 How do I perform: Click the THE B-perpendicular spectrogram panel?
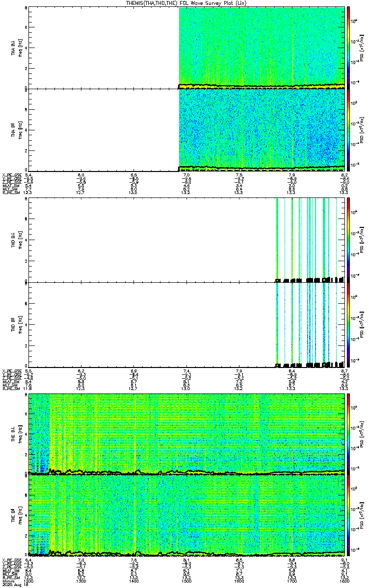point(186,434)
